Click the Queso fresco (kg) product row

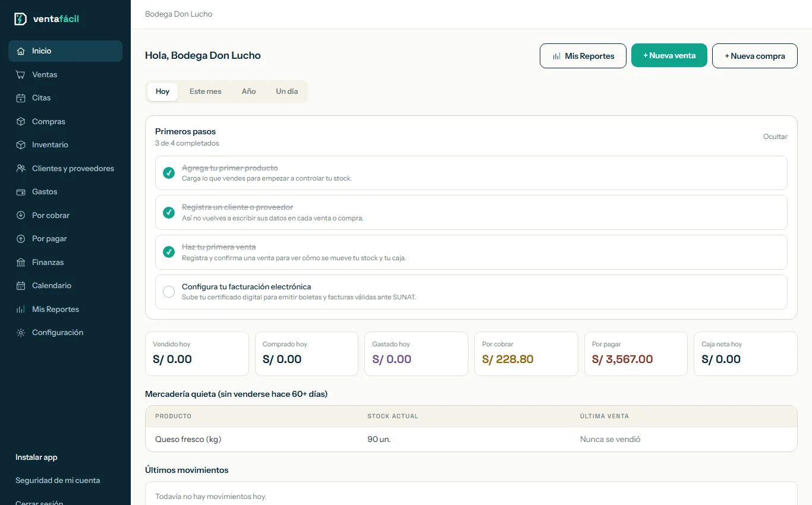[x=471, y=440]
